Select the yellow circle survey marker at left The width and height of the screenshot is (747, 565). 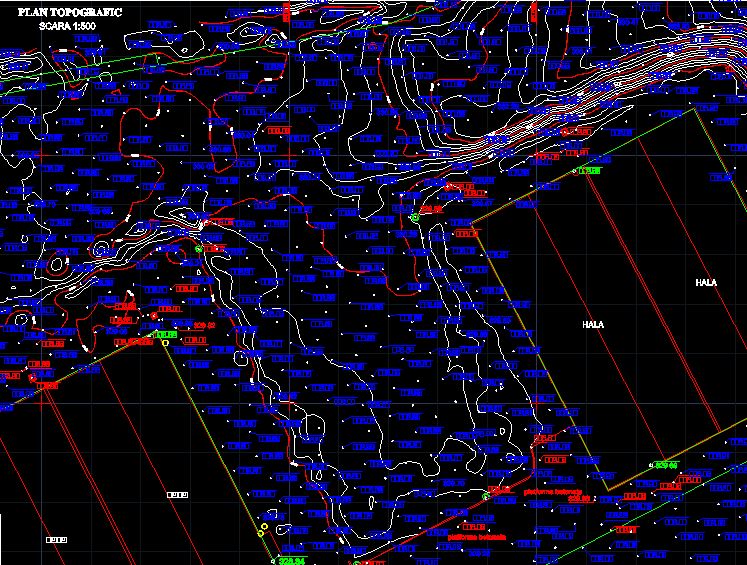click(x=165, y=343)
